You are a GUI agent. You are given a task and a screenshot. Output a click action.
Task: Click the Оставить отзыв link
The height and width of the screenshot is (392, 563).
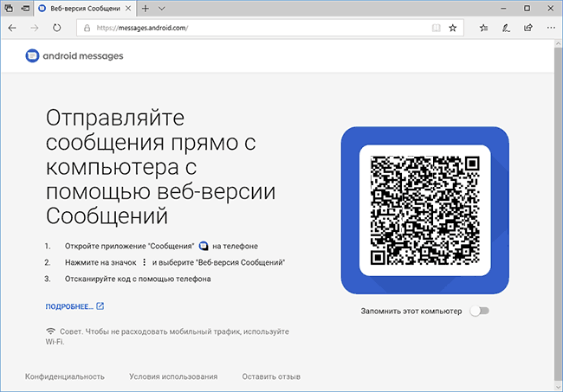point(271,376)
